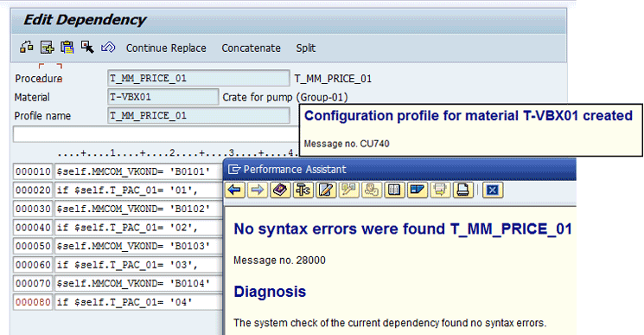The width and height of the screenshot is (644, 335).
Task: Click the check dependency syntax icon
Action: 27,48
